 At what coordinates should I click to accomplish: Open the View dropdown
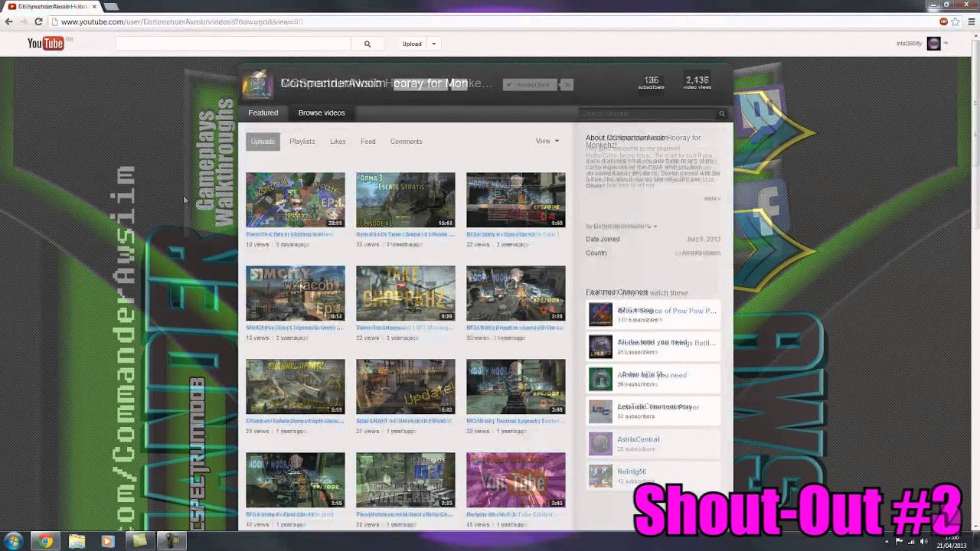[x=547, y=141]
